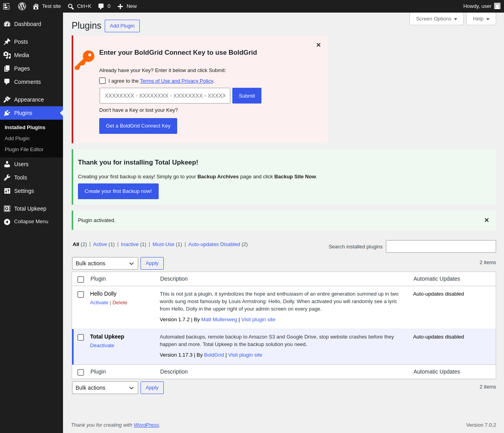504x433 pixels.
Task: Open the Plugin File Editor submenu item
Action: tap(24, 150)
